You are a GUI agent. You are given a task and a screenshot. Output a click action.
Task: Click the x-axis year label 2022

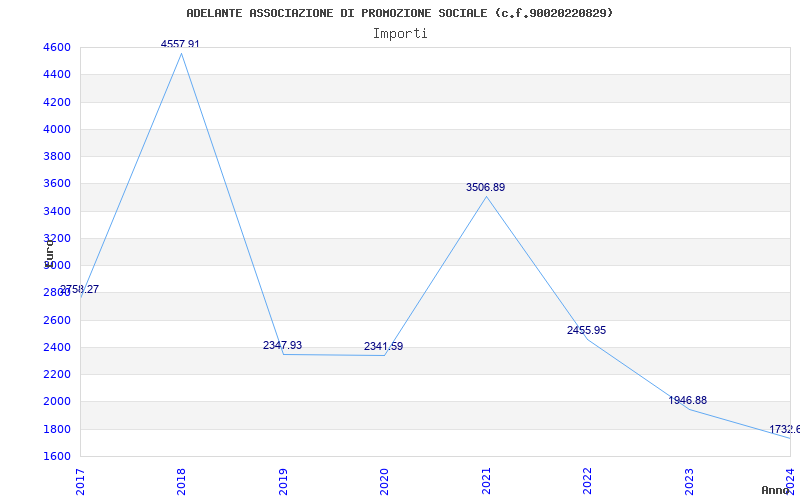point(587,482)
